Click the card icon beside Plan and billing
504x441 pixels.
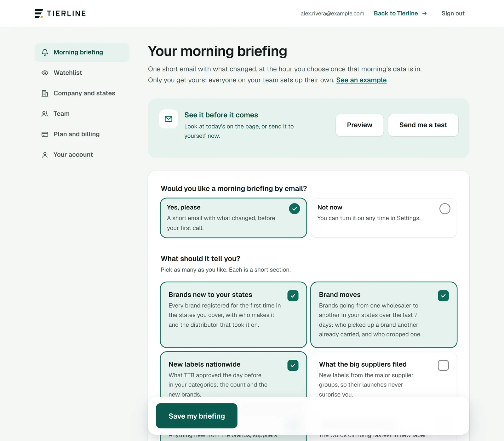pyautogui.click(x=45, y=134)
